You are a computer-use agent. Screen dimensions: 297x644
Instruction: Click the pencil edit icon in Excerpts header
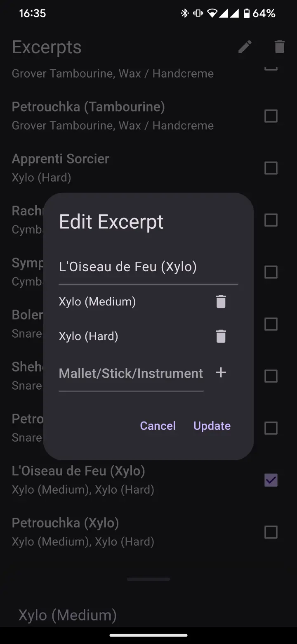(x=245, y=47)
